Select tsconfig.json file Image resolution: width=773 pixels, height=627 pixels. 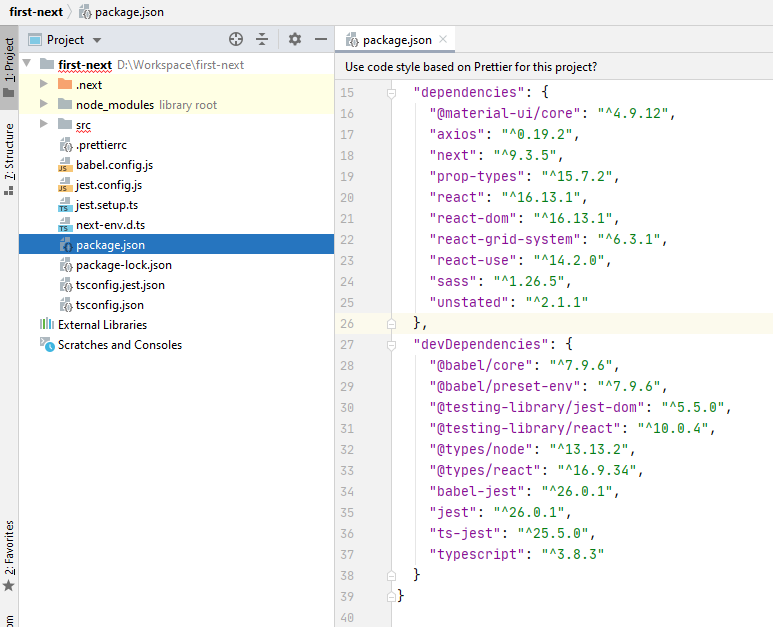pos(109,305)
